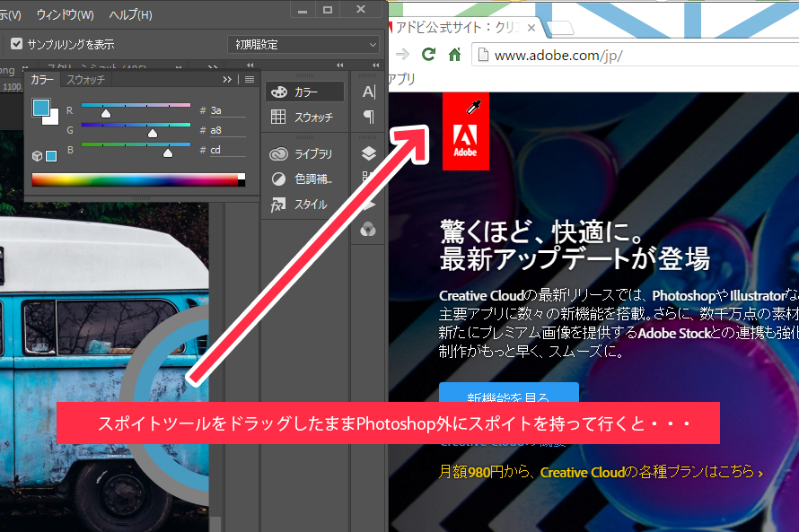Close the アドビ公式サイト browser tab
799x532 pixels.
pos(531,28)
